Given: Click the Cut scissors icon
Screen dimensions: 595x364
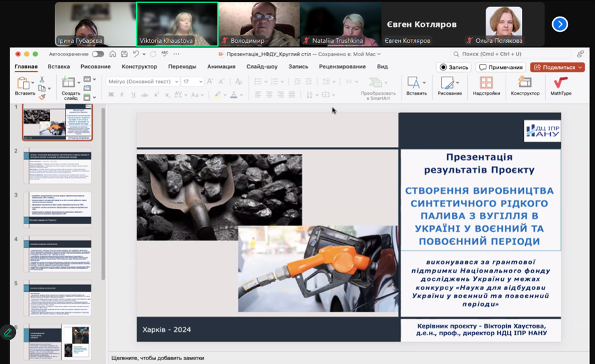Looking at the screenshot, I should (x=42, y=80).
